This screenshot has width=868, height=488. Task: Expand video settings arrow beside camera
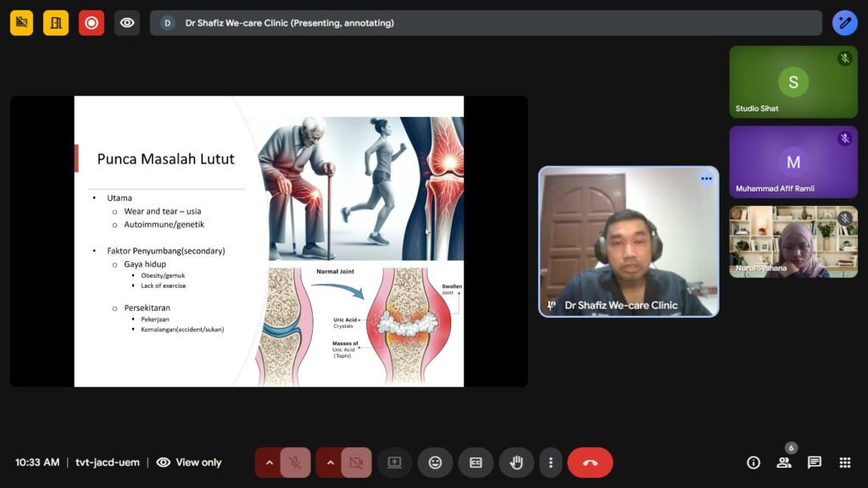(330, 463)
